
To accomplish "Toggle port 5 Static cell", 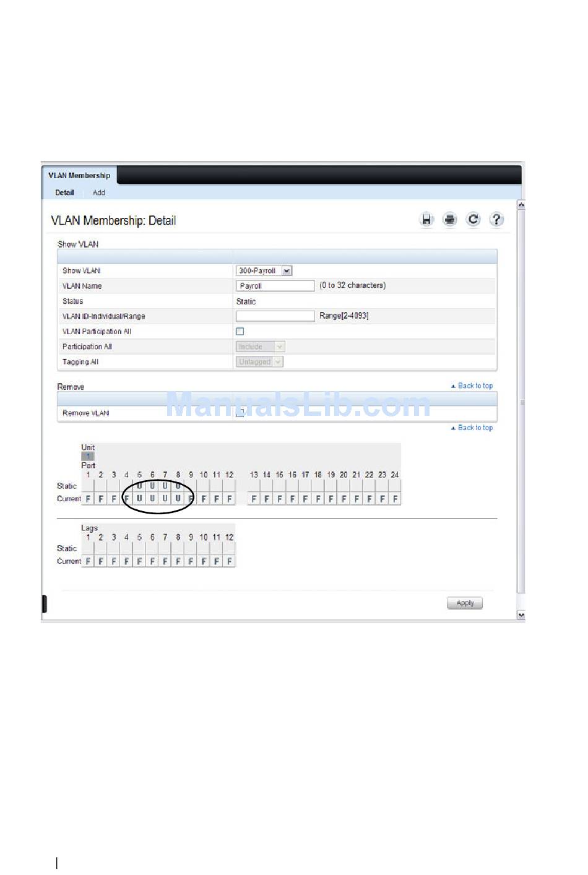I will pos(139,486).
